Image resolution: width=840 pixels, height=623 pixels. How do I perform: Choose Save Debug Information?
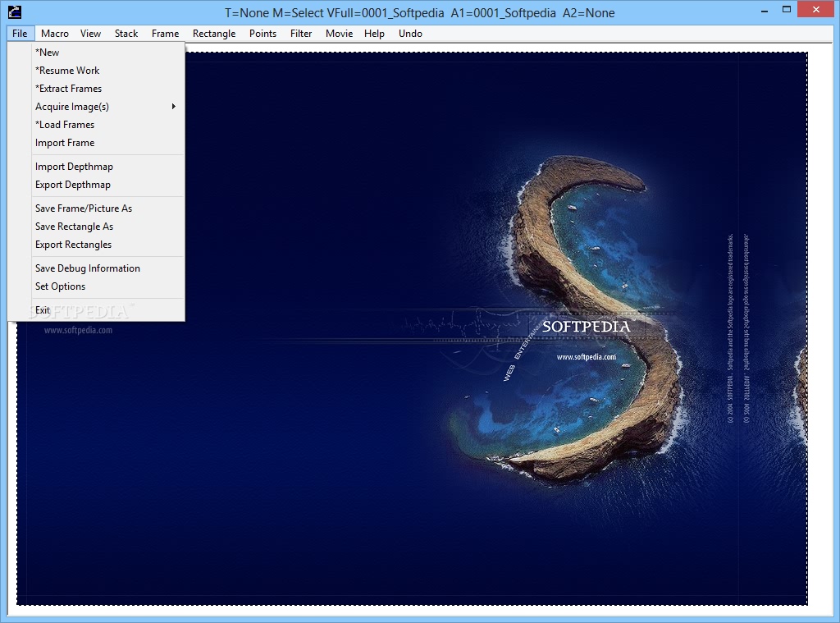coord(97,268)
